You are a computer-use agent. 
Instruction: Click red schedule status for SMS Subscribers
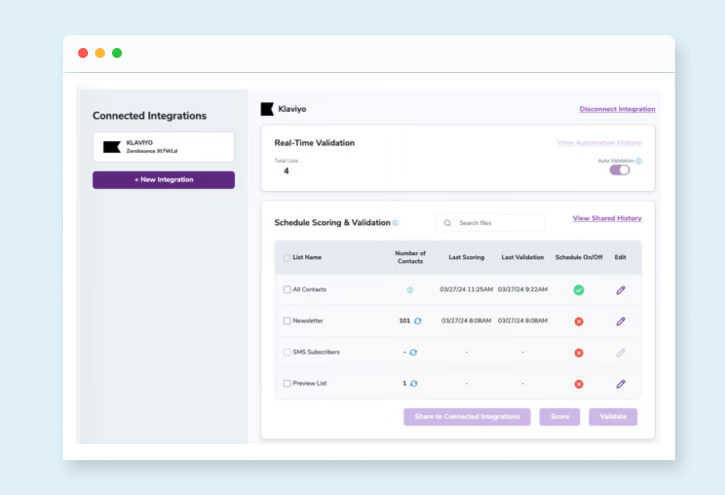pyautogui.click(x=578, y=353)
